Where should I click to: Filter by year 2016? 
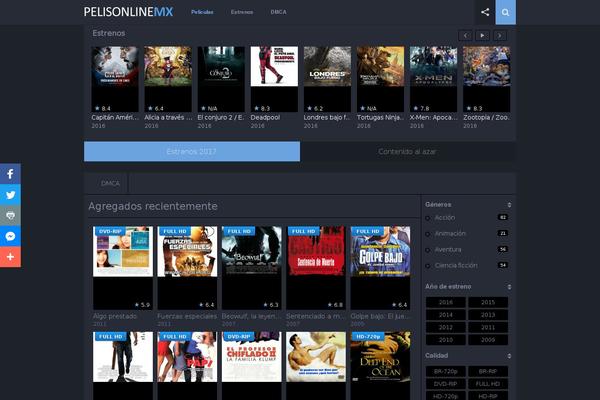(x=445, y=302)
